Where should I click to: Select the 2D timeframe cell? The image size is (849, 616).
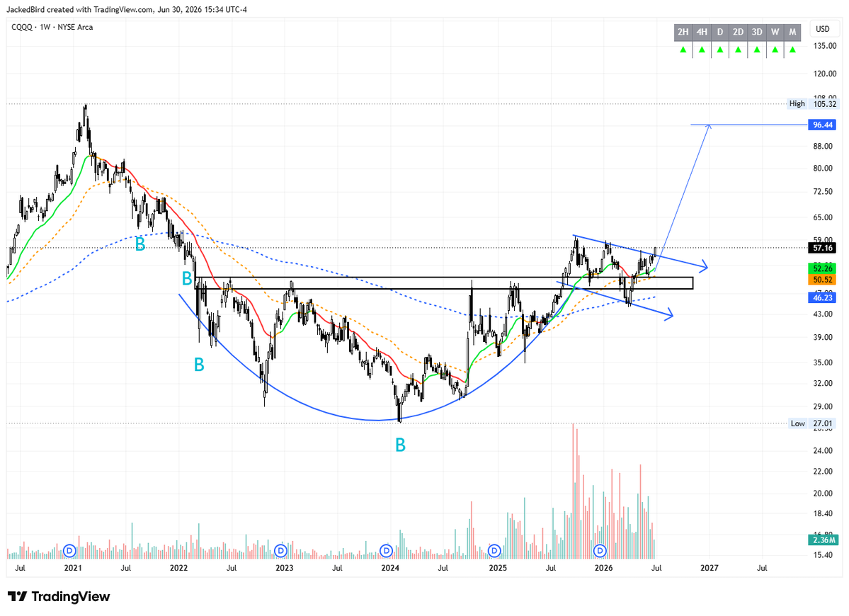pos(738,32)
